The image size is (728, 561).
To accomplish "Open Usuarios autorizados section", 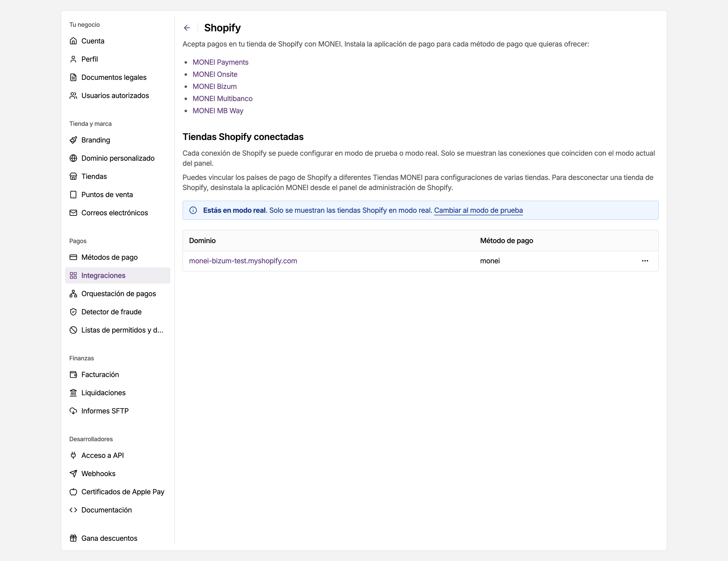I will (x=118, y=96).
